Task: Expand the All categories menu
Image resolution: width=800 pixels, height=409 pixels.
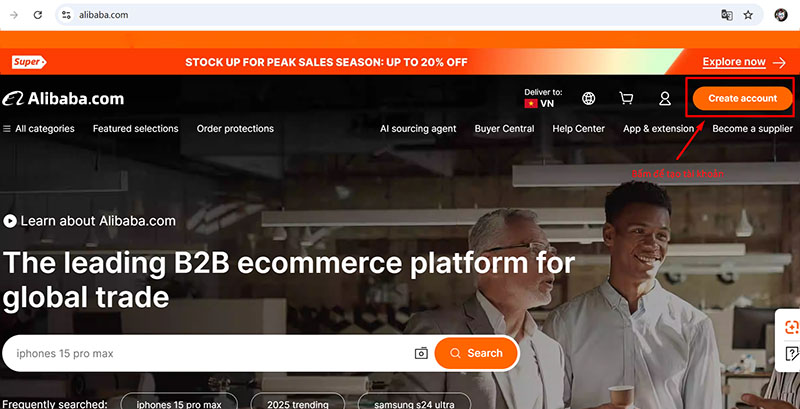Action: pyautogui.click(x=39, y=129)
